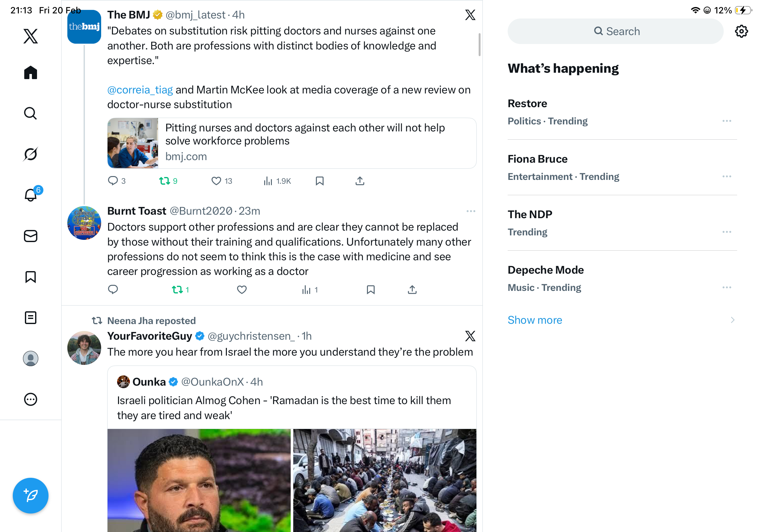Toggle repost on The BMJ post

(165, 181)
